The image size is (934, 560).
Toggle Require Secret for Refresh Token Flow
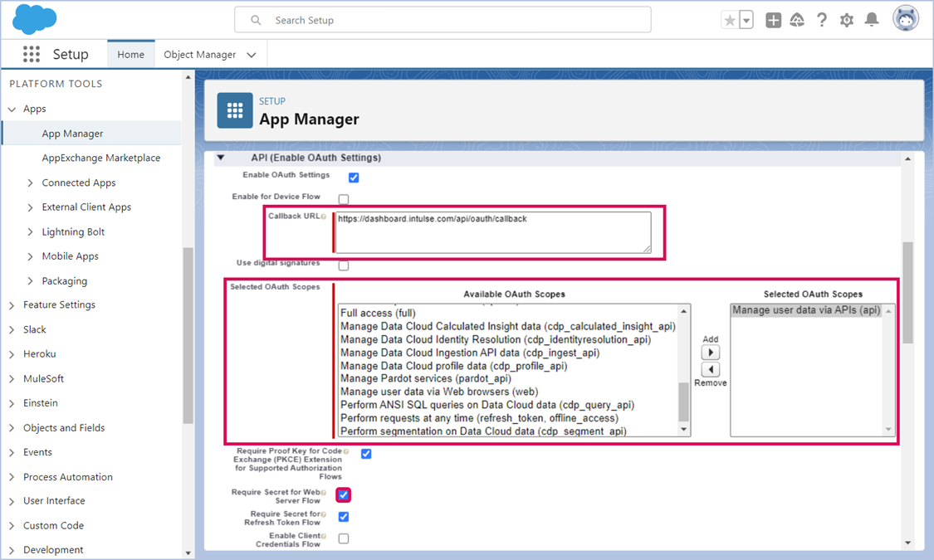coord(344,517)
